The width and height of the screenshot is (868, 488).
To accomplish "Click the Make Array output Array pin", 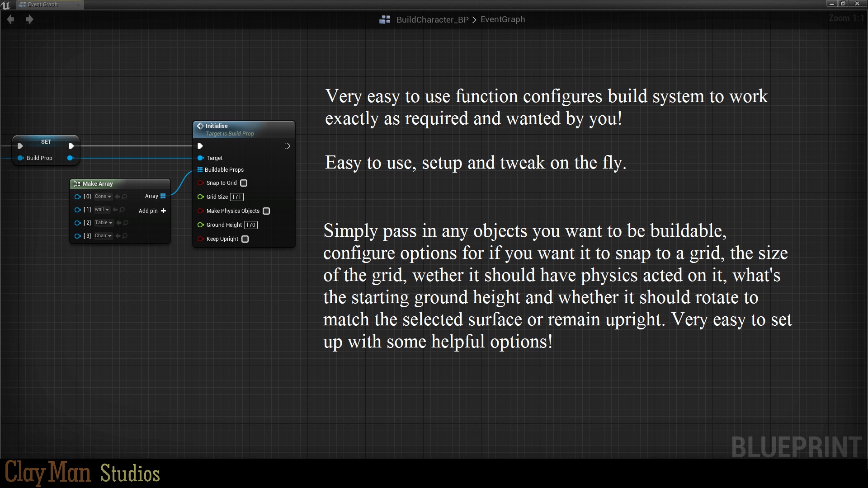I will click(163, 196).
